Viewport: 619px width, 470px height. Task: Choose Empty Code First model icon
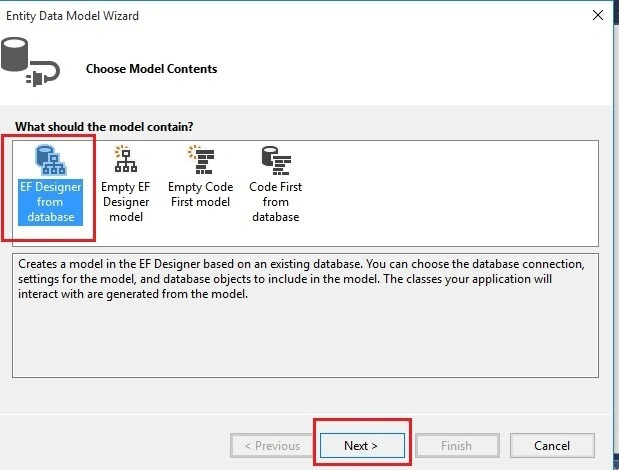click(201, 159)
